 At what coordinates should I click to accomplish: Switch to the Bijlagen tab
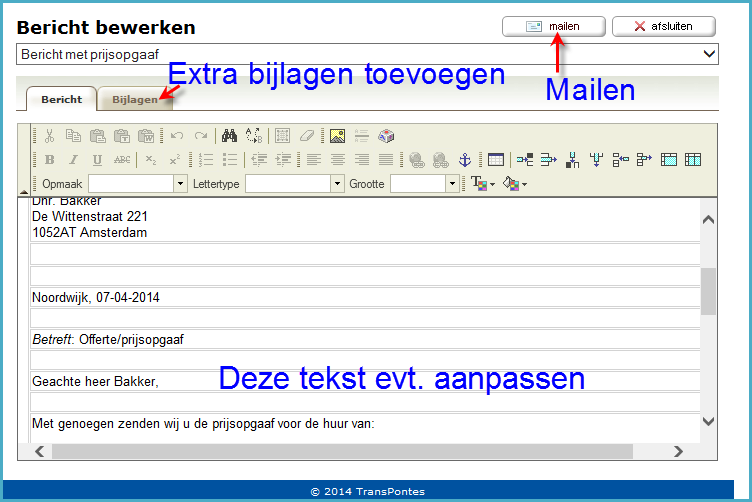pos(135,100)
